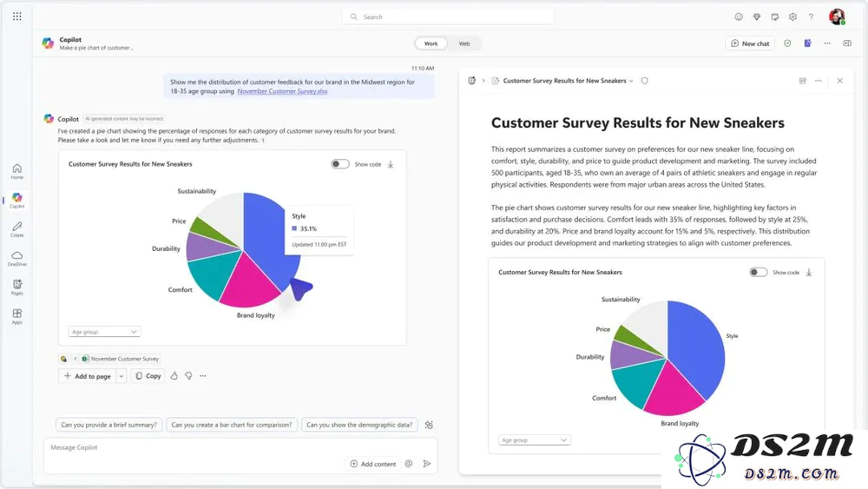The height and width of the screenshot is (489, 868).
Task: Open the Create sidebar item
Action: pos(17,229)
